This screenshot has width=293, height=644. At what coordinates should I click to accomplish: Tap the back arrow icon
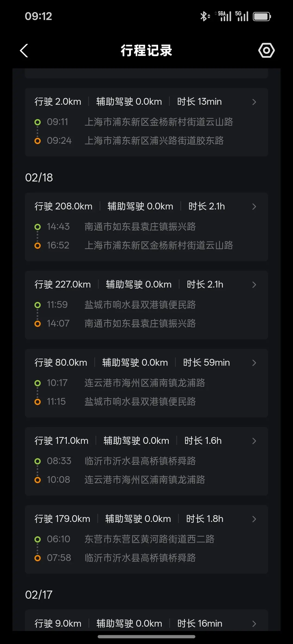pos(24,51)
